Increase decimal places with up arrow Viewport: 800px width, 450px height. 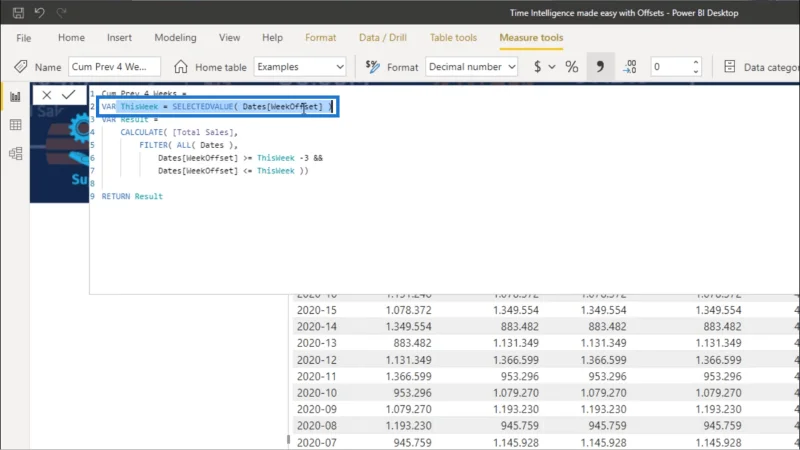[x=696, y=62]
